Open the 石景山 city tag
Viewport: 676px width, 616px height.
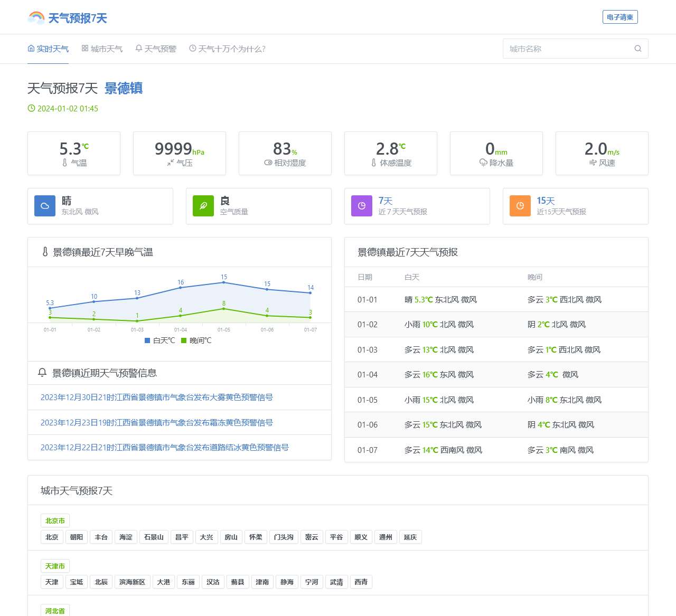154,537
